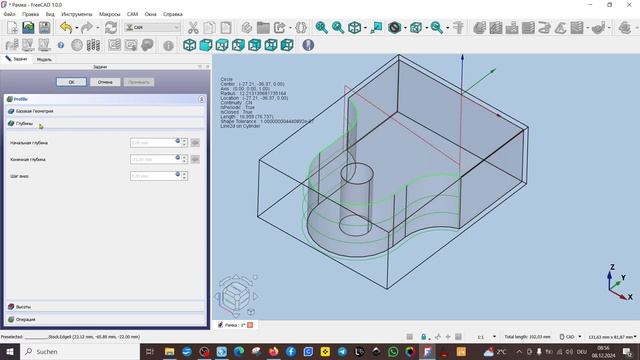Open the Макросы menu

click(x=110, y=14)
